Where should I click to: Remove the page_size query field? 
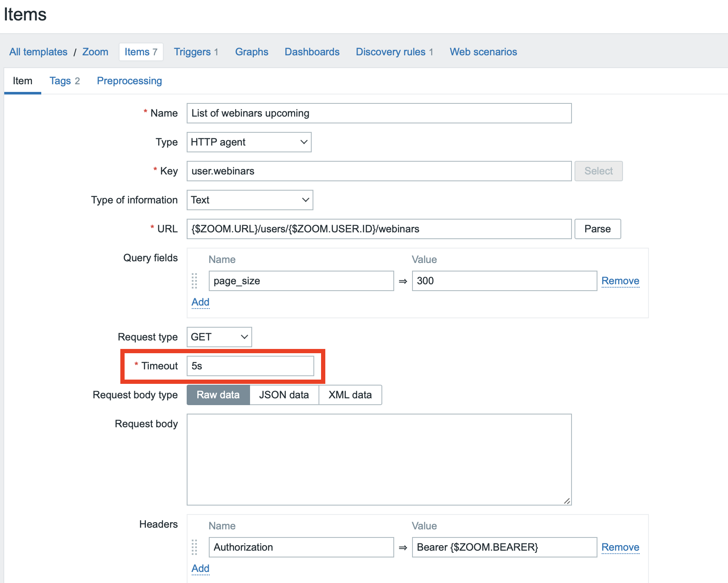(x=620, y=281)
